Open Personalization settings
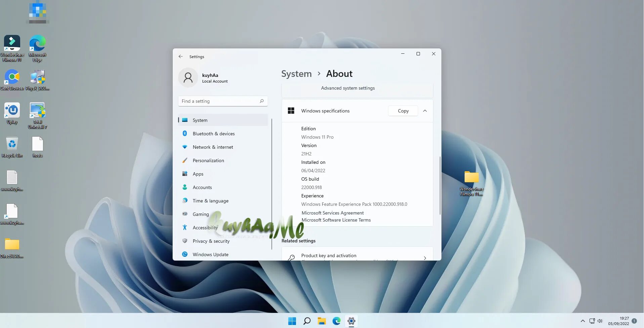The width and height of the screenshot is (644, 328). coord(223,160)
